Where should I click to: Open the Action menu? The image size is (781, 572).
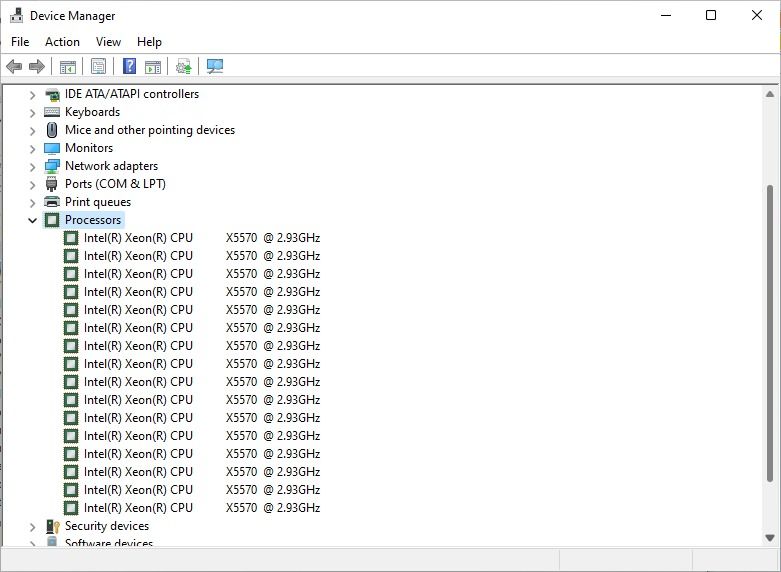pos(62,42)
